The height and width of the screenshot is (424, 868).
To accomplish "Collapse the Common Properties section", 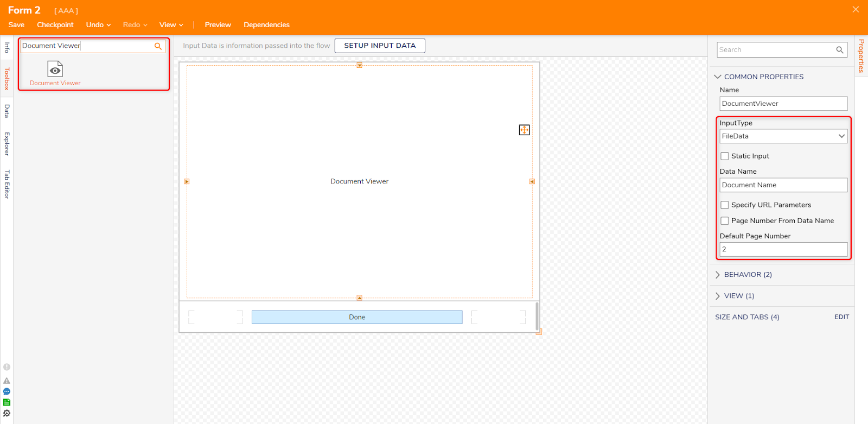I will pos(718,77).
